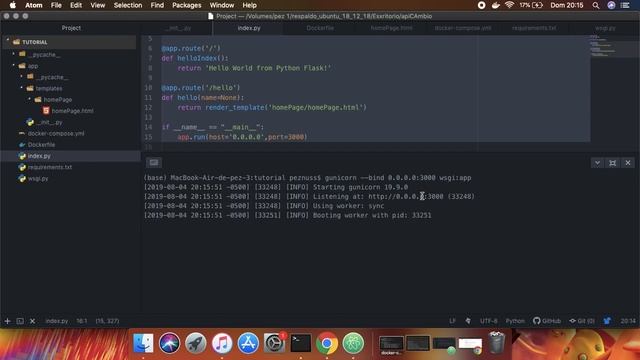Click the screen recording indicator in menu bar

[x=482, y=5]
